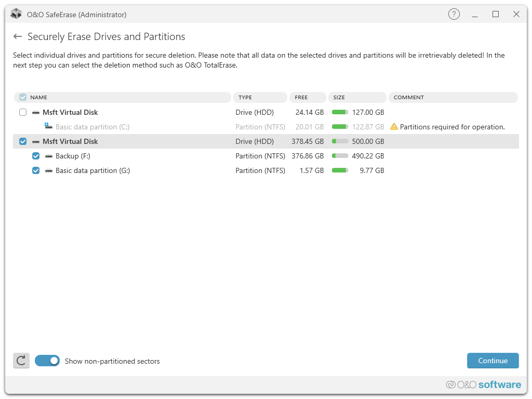Toggle the select-all checkbox in Name header
Viewport: 532px width, 399px height.
click(x=23, y=97)
